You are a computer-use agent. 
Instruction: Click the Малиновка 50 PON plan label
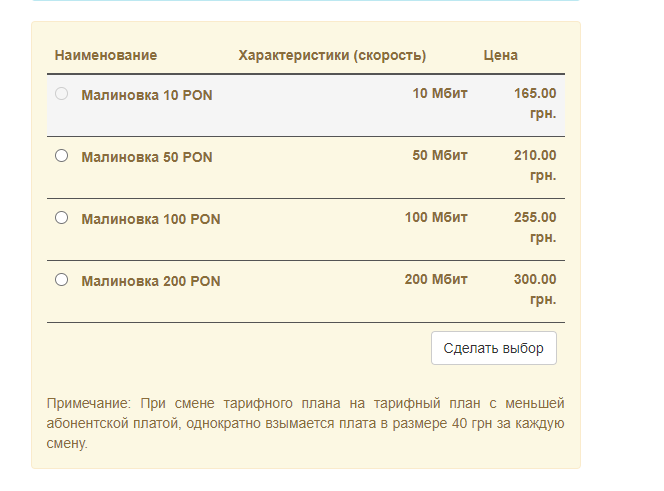point(146,157)
